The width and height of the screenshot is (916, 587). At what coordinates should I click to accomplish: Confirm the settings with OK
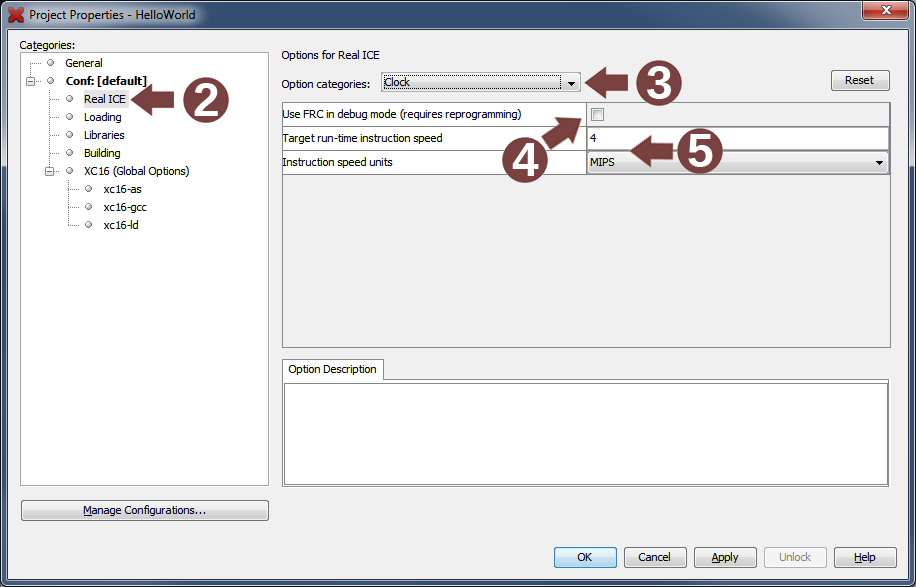584,557
